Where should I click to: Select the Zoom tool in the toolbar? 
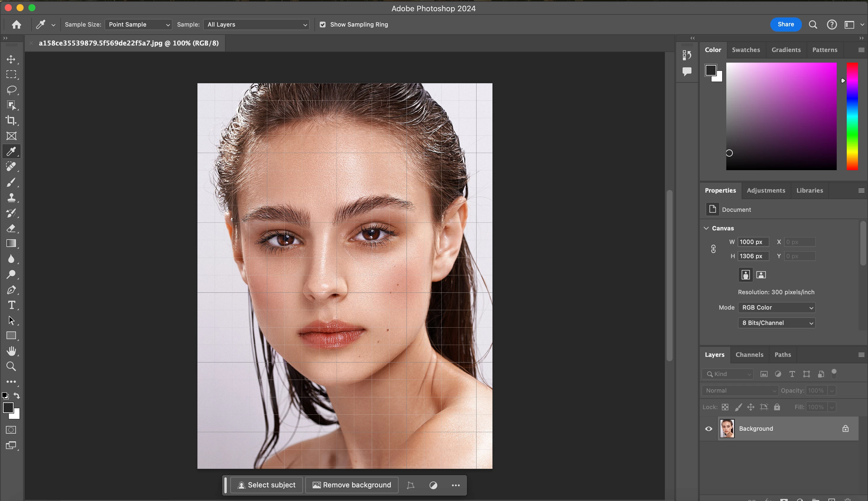[11, 366]
